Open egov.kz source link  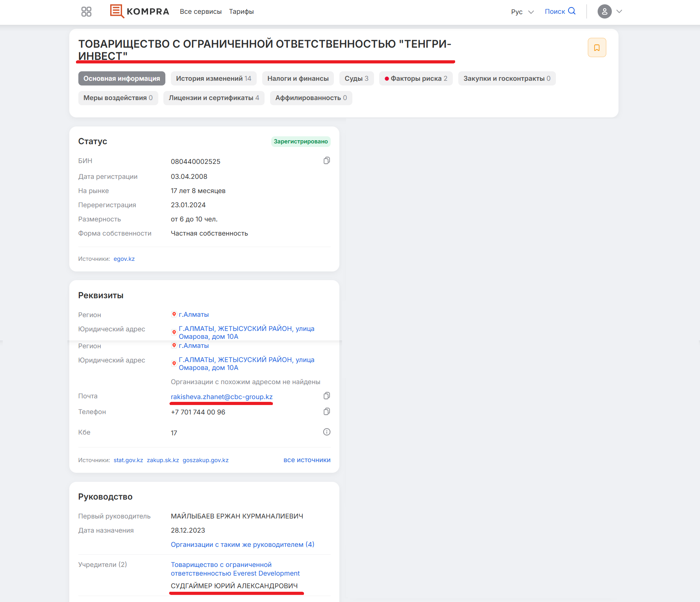[x=124, y=259]
